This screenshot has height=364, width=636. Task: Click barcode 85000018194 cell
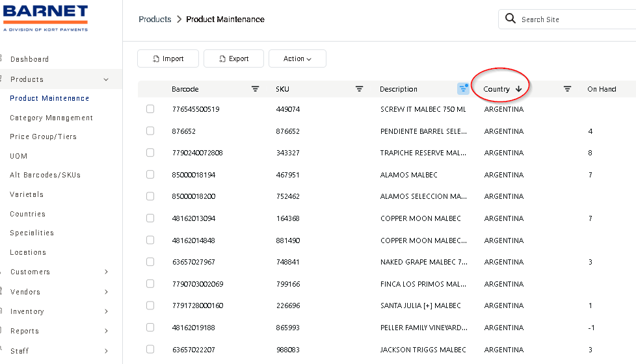[x=194, y=175]
